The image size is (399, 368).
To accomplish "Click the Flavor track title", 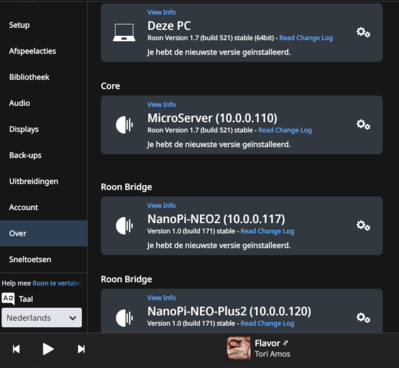I will pyautogui.click(x=267, y=343).
